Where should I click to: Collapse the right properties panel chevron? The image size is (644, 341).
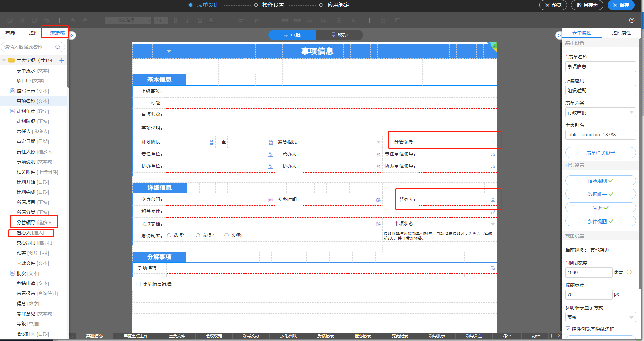tap(559, 35)
